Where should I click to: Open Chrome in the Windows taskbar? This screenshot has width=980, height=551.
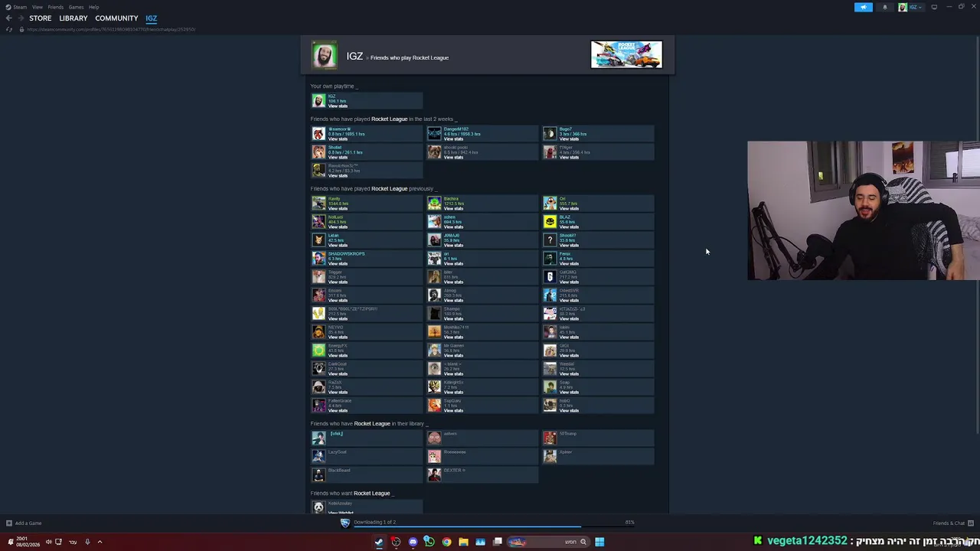point(446,542)
